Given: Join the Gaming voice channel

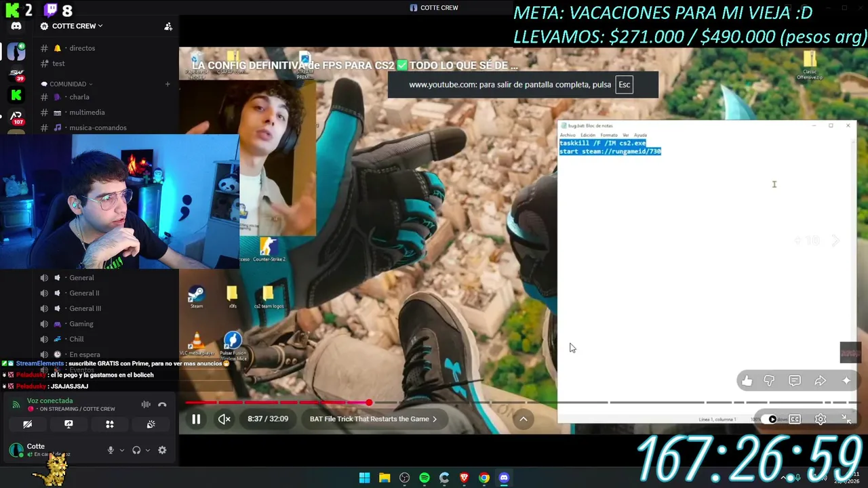Looking at the screenshot, I should click(x=81, y=324).
